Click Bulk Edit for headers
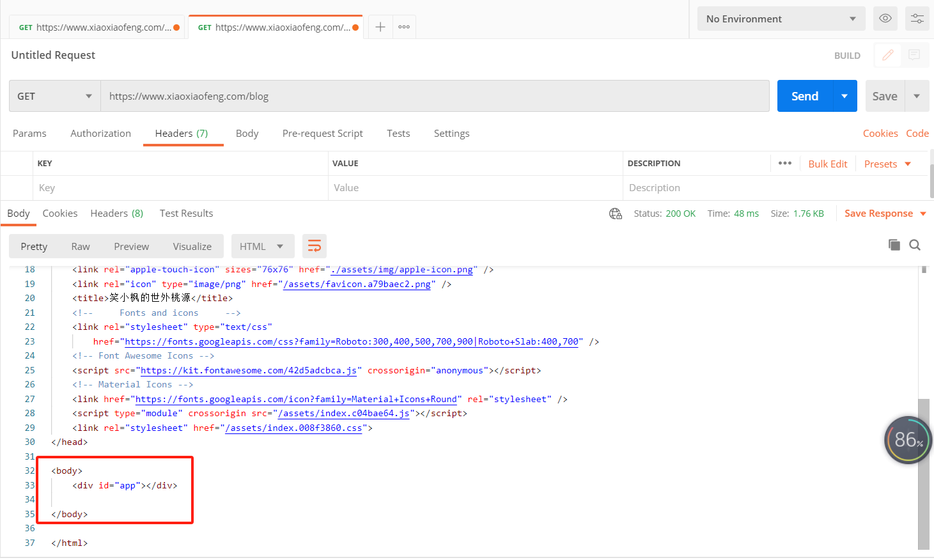 point(827,164)
